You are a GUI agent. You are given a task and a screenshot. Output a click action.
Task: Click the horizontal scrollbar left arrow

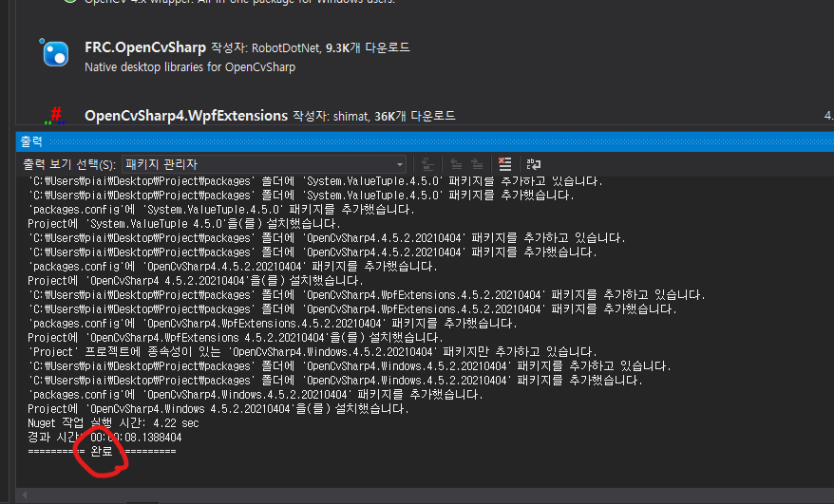coord(24,495)
